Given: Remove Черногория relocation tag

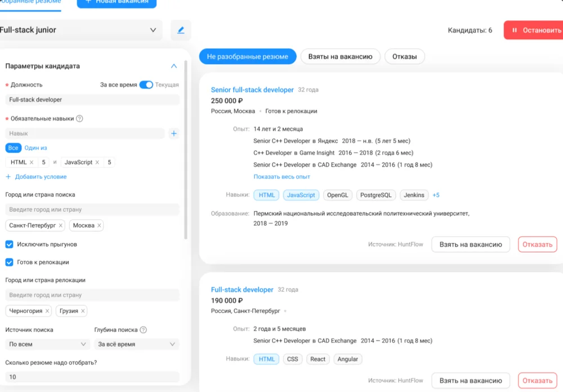Looking at the screenshot, I should tap(48, 311).
